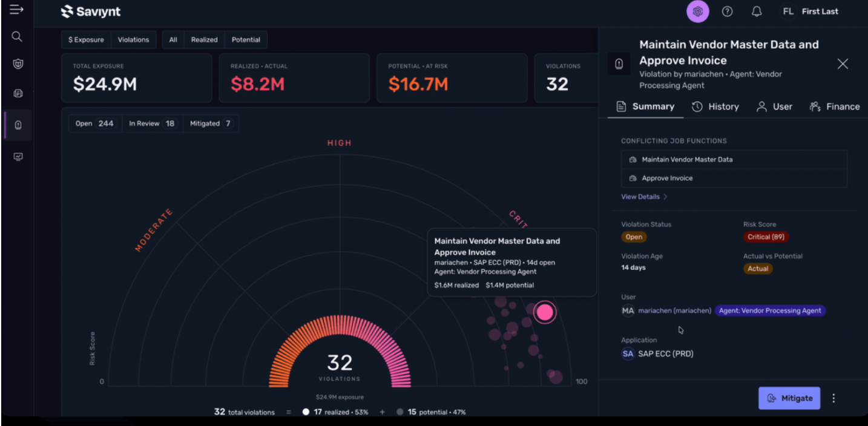
Task: Click tooltip text $1.4M potential
Action: coord(510,285)
